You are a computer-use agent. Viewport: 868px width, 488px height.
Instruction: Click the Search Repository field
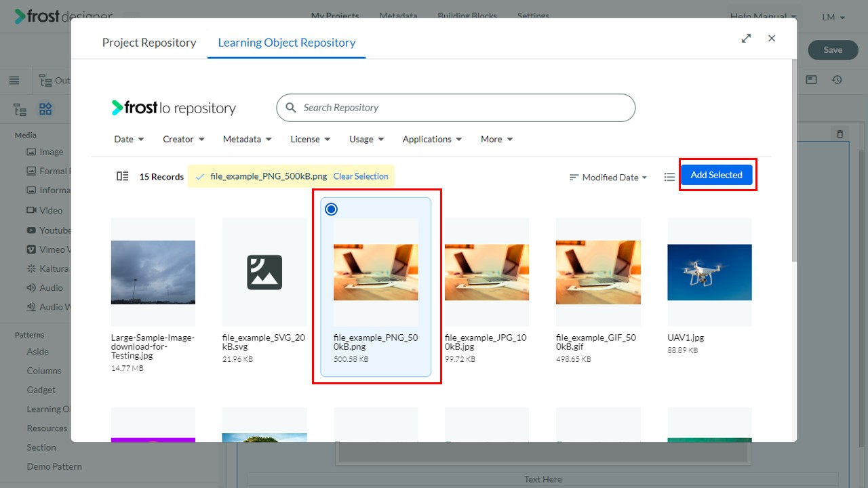[456, 108]
